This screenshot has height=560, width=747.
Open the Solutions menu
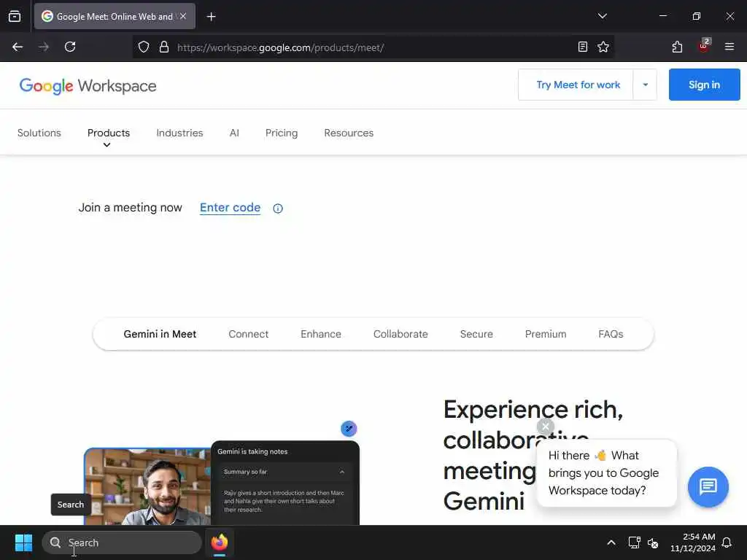coord(39,133)
